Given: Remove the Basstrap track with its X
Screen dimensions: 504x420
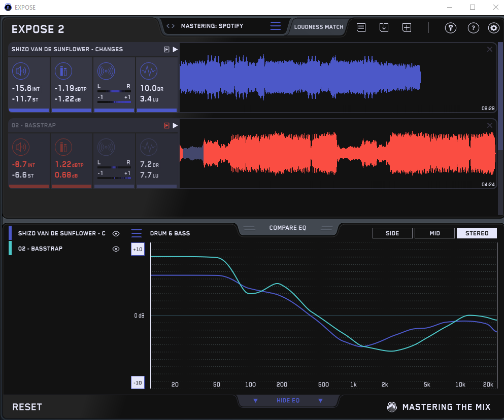Looking at the screenshot, I should click(x=490, y=125).
